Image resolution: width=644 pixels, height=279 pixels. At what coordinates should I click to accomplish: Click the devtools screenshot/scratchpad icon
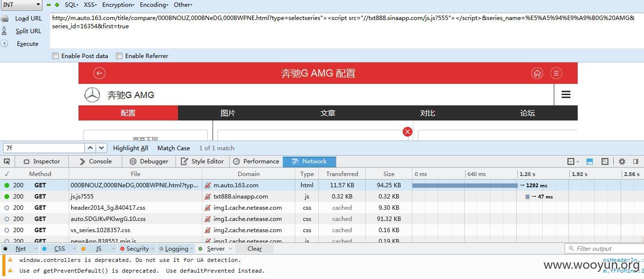605,161
